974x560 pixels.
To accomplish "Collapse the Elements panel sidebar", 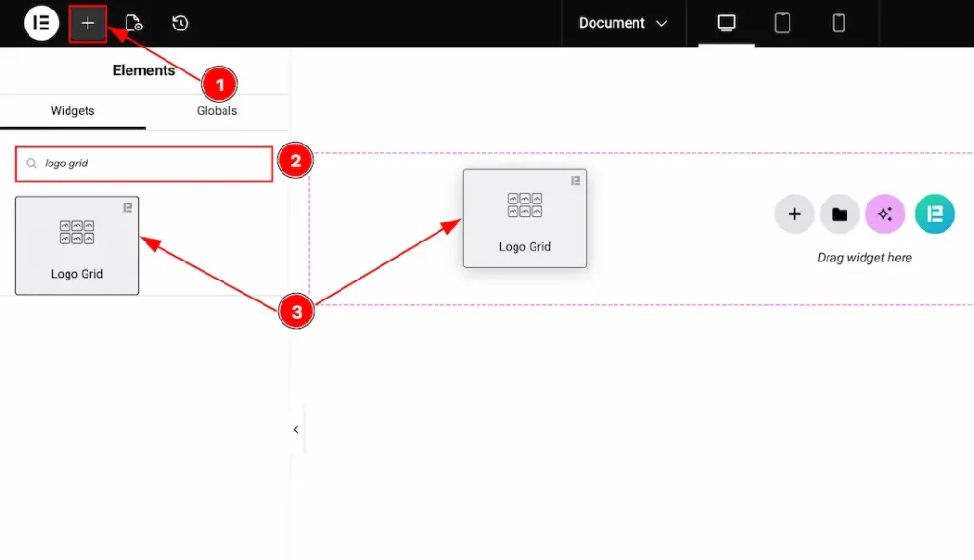I will [295, 429].
